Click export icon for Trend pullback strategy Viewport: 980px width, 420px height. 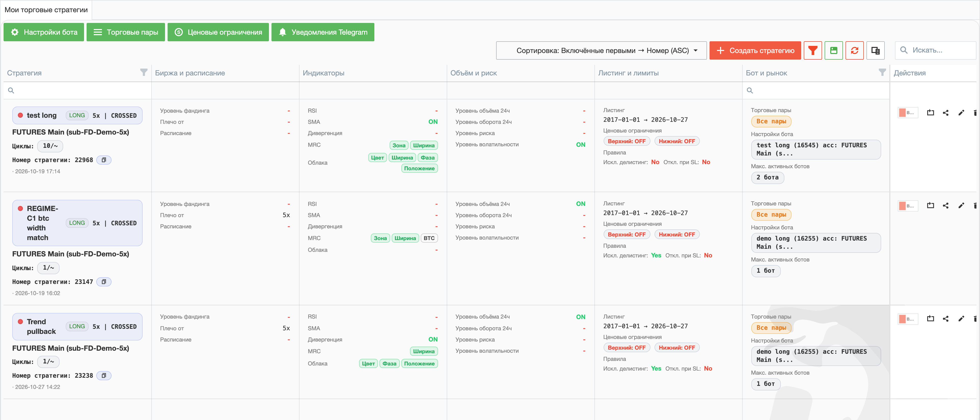tap(931, 319)
